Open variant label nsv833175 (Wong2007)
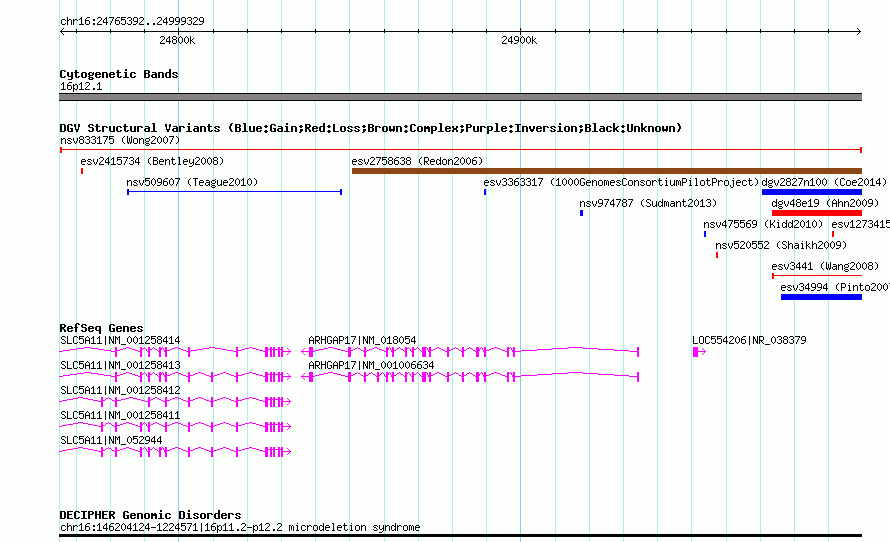The height and width of the screenshot is (542, 890). pyautogui.click(x=120, y=140)
